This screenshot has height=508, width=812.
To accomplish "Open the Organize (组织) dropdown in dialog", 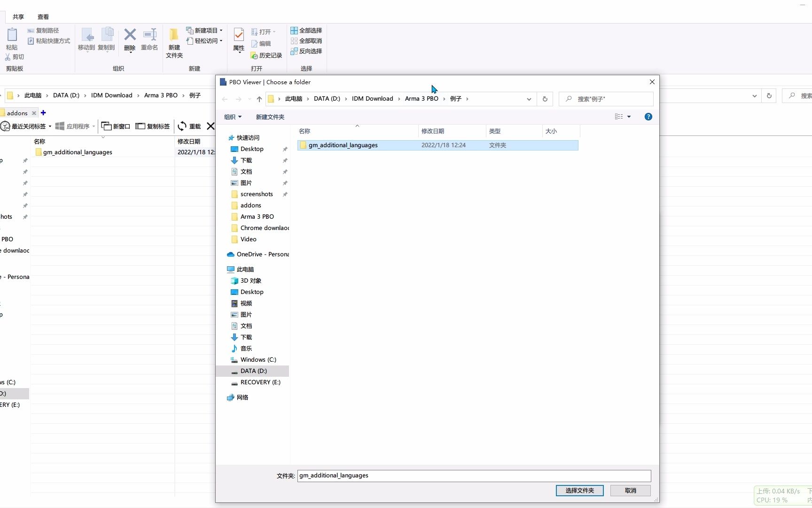I will (233, 117).
